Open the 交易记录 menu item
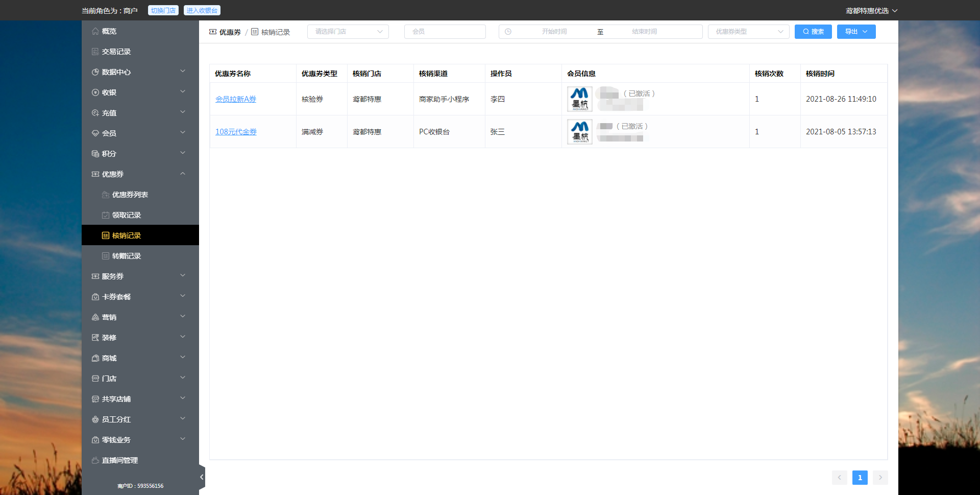The width and height of the screenshot is (980, 495). click(140, 52)
